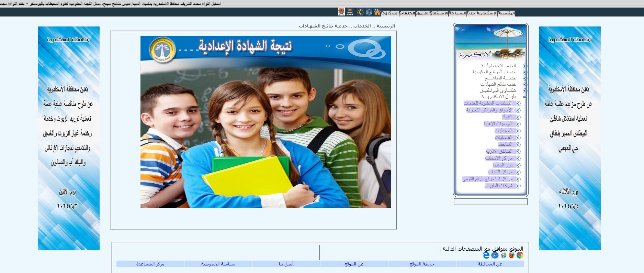Open the شركات الطيران sidebar item
Viewport: 644px width, 273px height.
click(x=498, y=186)
